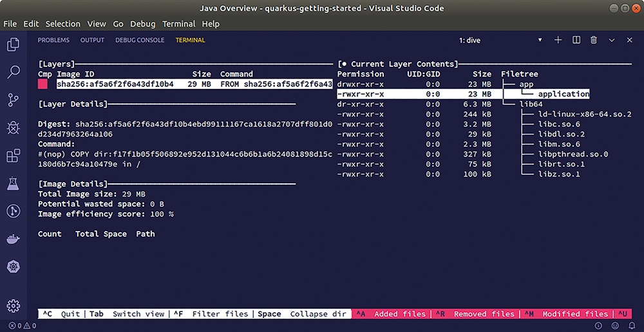Open the Source Control view

(x=13, y=100)
